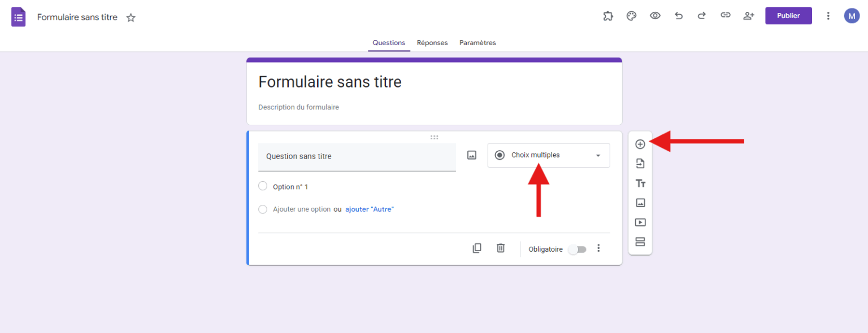Open the question's three-dot options menu
This screenshot has height=333, width=868.
598,248
